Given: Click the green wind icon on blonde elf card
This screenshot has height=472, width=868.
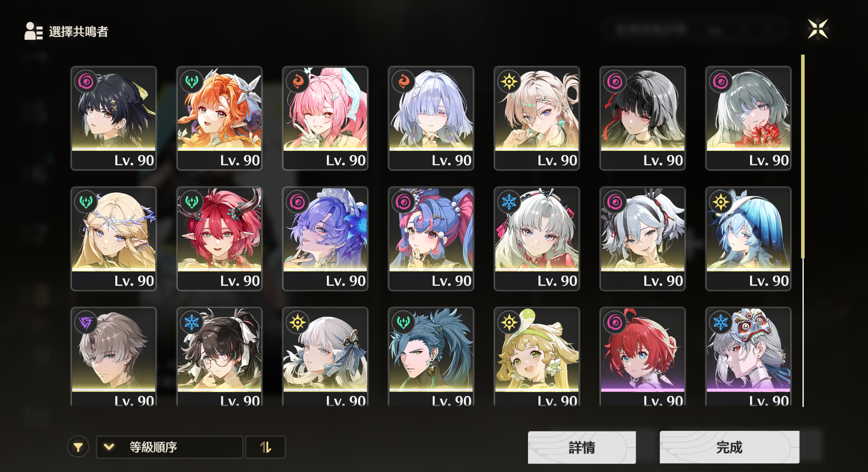Looking at the screenshot, I should click(x=86, y=202).
